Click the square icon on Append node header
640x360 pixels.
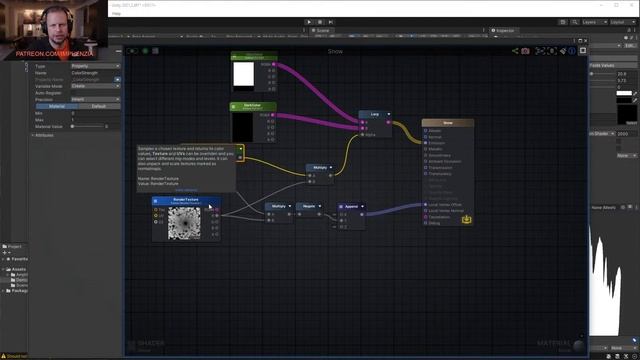click(x=341, y=207)
